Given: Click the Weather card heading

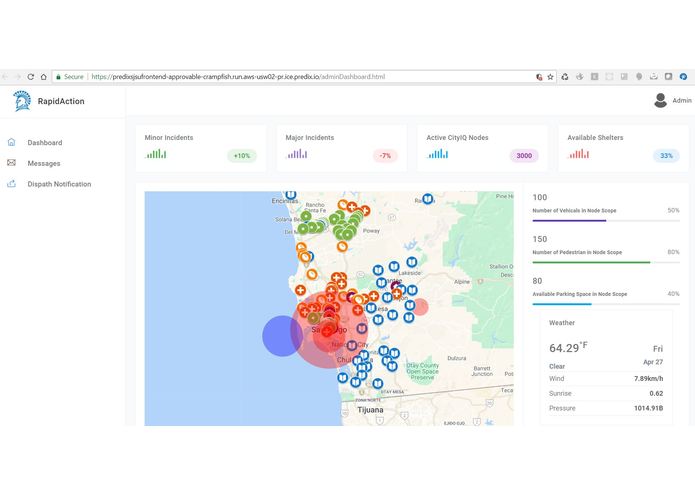Looking at the screenshot, I should tap(562, 323).
